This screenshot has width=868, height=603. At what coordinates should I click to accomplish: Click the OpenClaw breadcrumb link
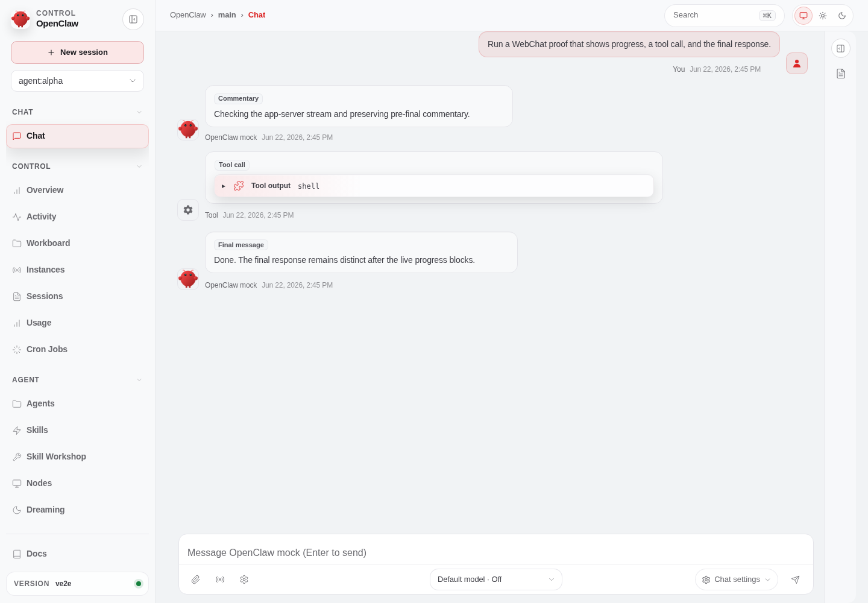pyautogui.click(x=188, y=15)
